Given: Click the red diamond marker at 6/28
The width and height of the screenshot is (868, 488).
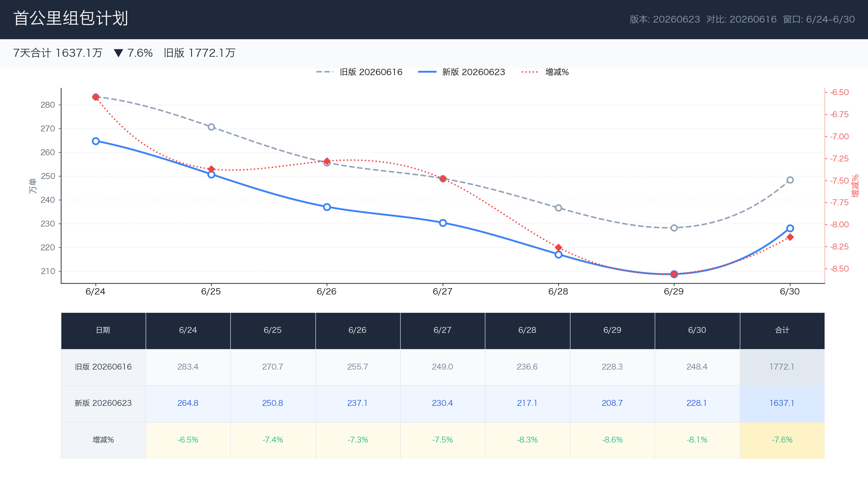Looking at the screenshot, I should coord(558,247).
